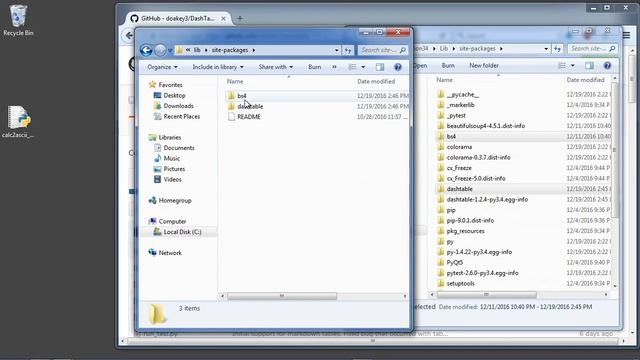The width and height of the screenshot is (640, 360).
Task: Open address bar history dropdown in front window
Action: tap(336, 50)
